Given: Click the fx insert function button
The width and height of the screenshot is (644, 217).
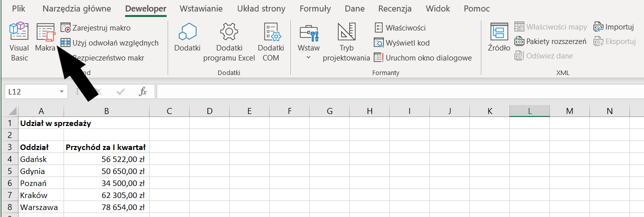Looking at the screenshot, I should click(143, 92).
